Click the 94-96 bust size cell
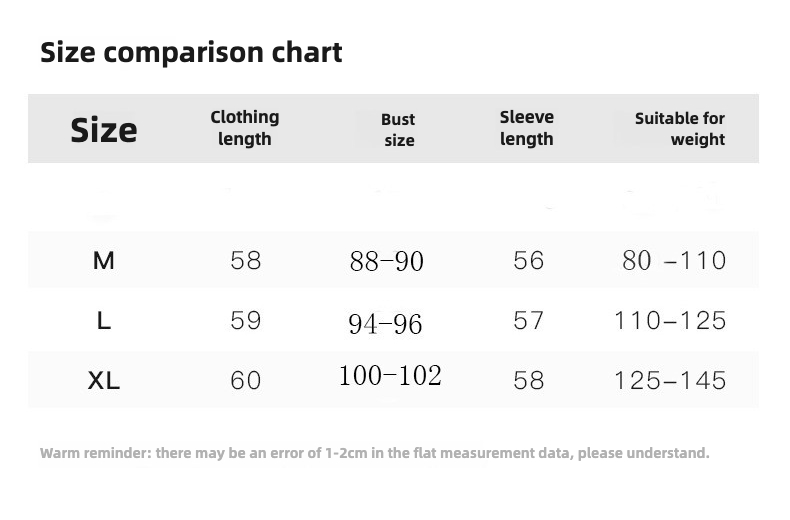This screenshot has width=790, height=520. (x=385, y=324)
